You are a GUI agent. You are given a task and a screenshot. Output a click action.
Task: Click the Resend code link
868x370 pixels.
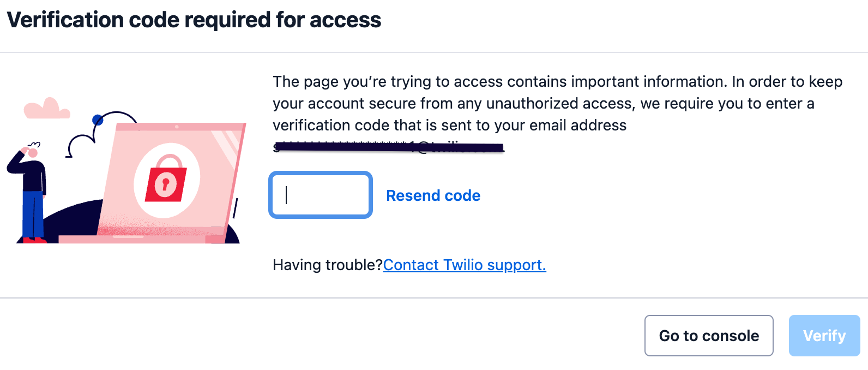point(433,195)
